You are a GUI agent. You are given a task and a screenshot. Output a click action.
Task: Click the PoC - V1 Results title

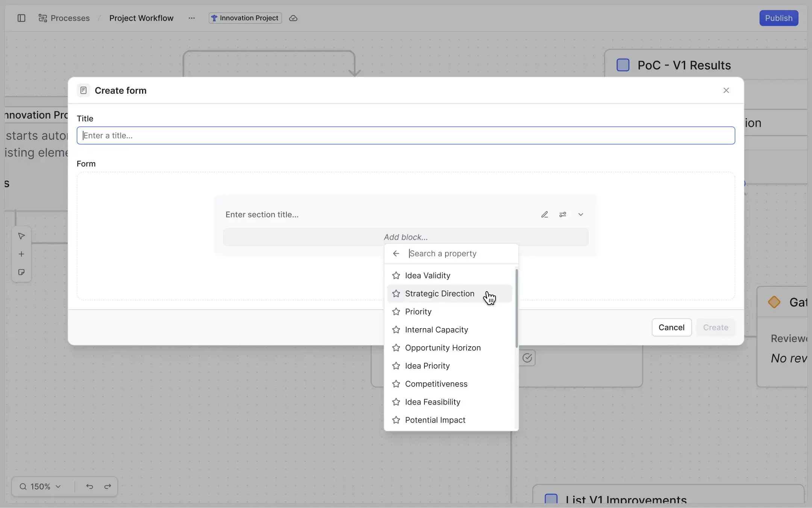[x=684, y=65]
